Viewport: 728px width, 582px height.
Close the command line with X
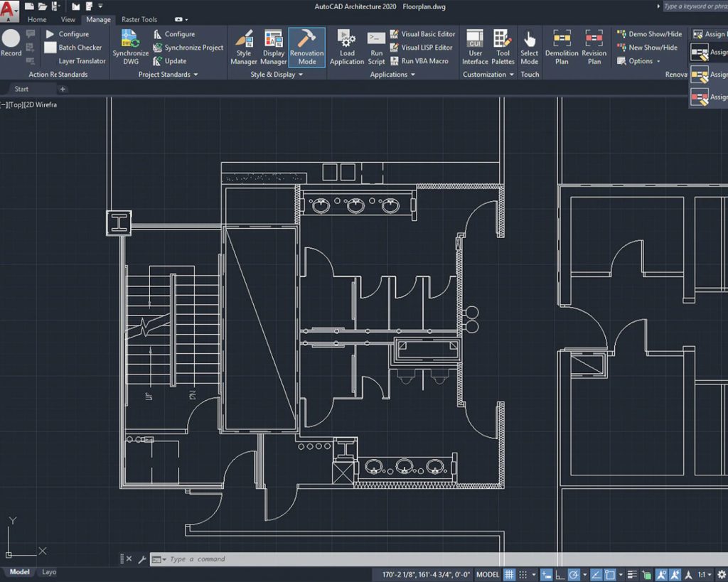(x=129, y=559)
